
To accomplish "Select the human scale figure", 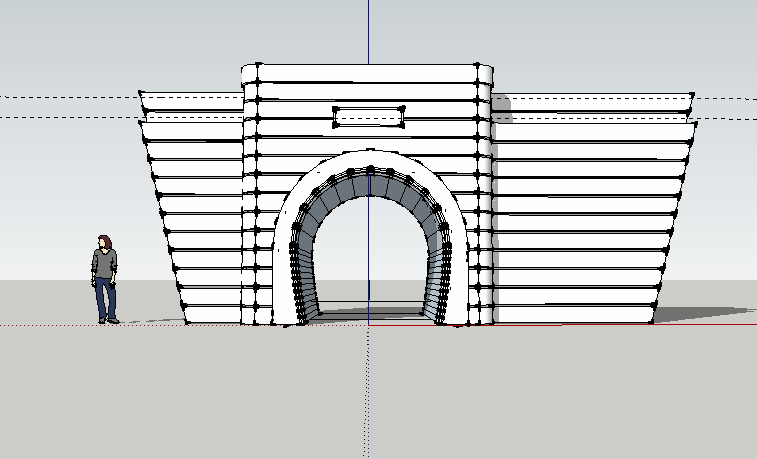I will click(104, 279).
